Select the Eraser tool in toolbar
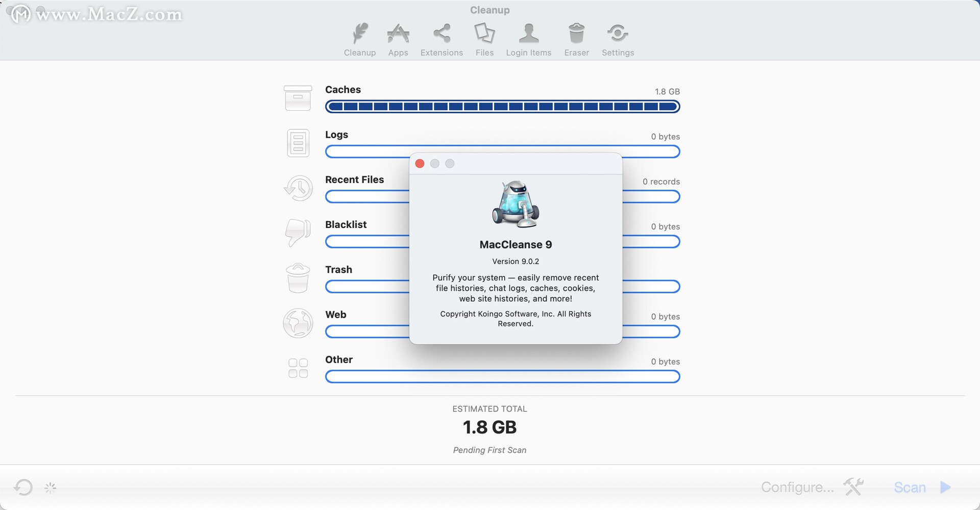This screenshot has height=510, width=980. tap(577, 40)
